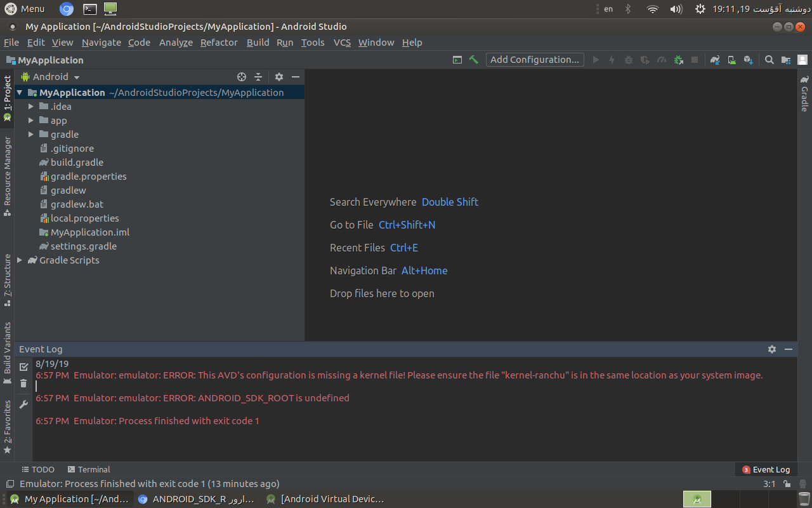Toggle the read-only lock icon in the status bar
Image resolution: width=812 pixels, height=508 pixels.
pyautogui.click(x=787, y=484)
